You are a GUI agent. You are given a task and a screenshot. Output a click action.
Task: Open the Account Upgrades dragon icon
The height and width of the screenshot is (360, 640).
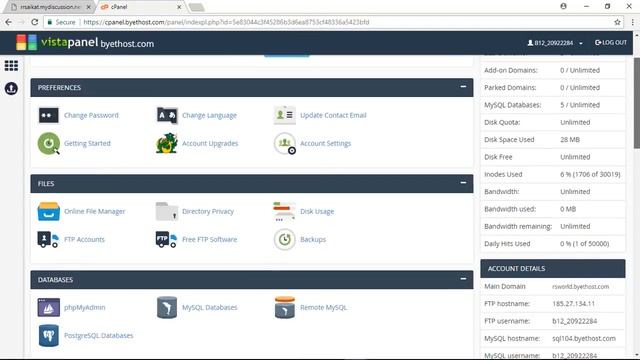(167, 144)
